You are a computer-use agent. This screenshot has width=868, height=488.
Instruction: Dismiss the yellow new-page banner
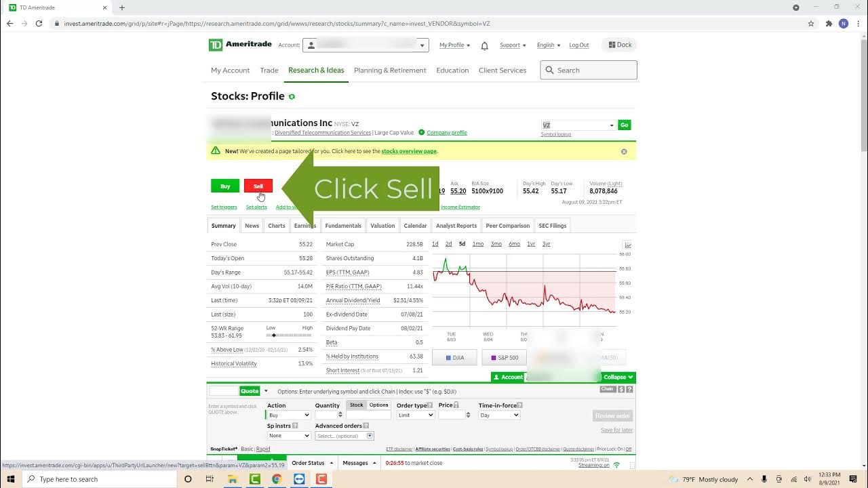624,152
